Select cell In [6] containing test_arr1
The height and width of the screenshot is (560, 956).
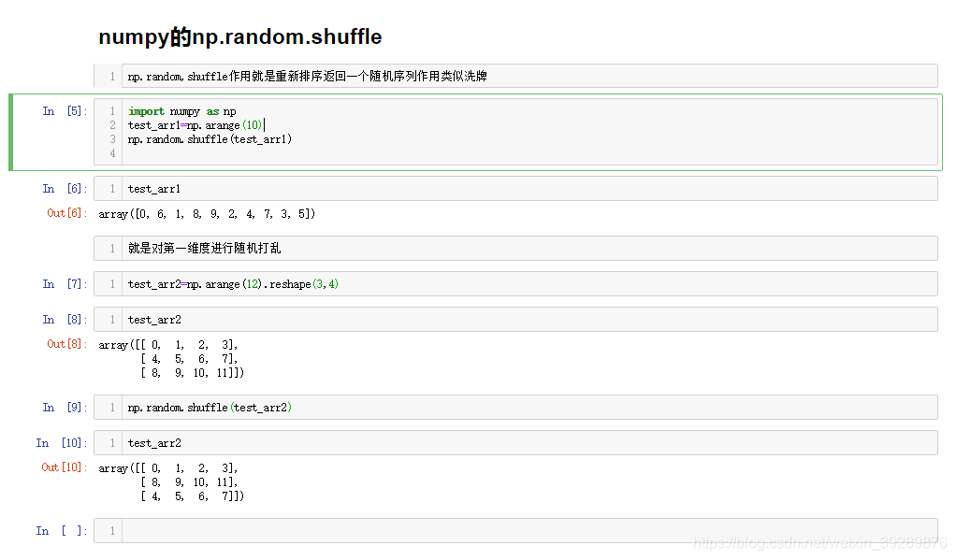[515, 188]
